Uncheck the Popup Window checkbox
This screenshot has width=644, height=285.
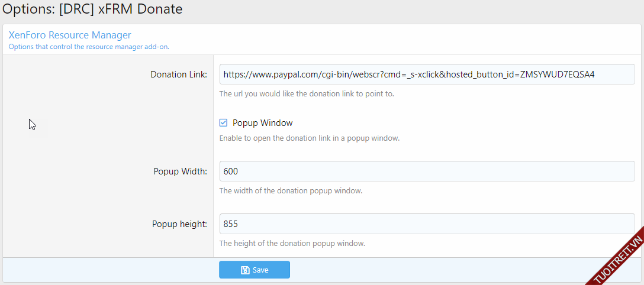tap(223, 123)
